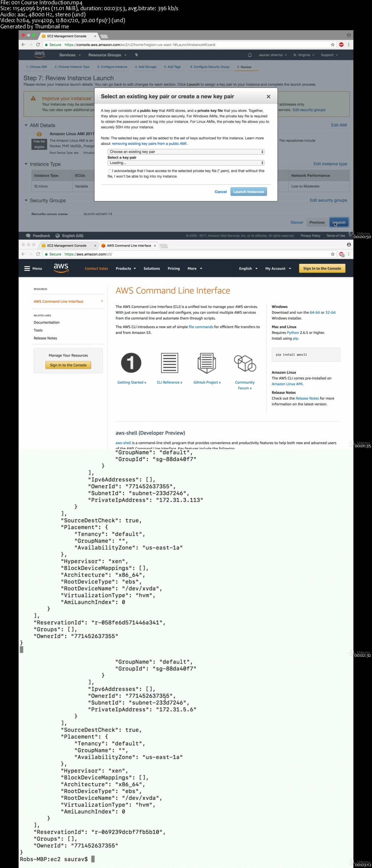Reload the EC2 console browser page
The height and width of the screenshot is (868, 372).
(x=38, y=45)
